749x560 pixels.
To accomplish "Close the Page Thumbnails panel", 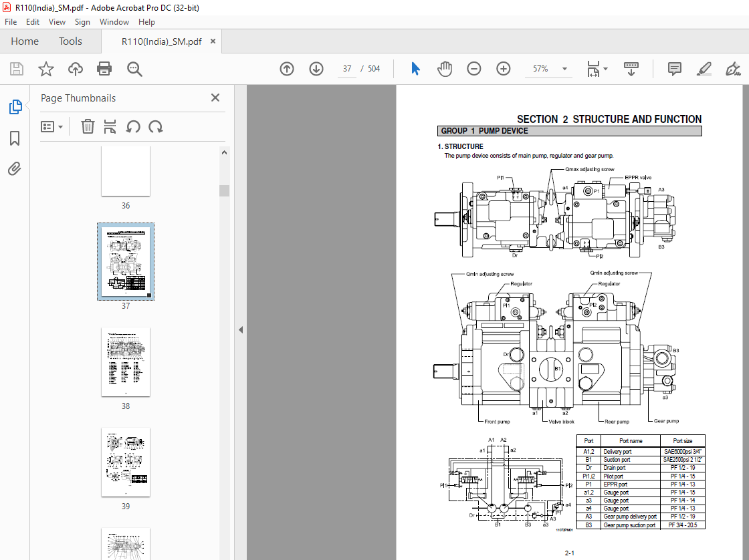I will [x=215, y=98].
